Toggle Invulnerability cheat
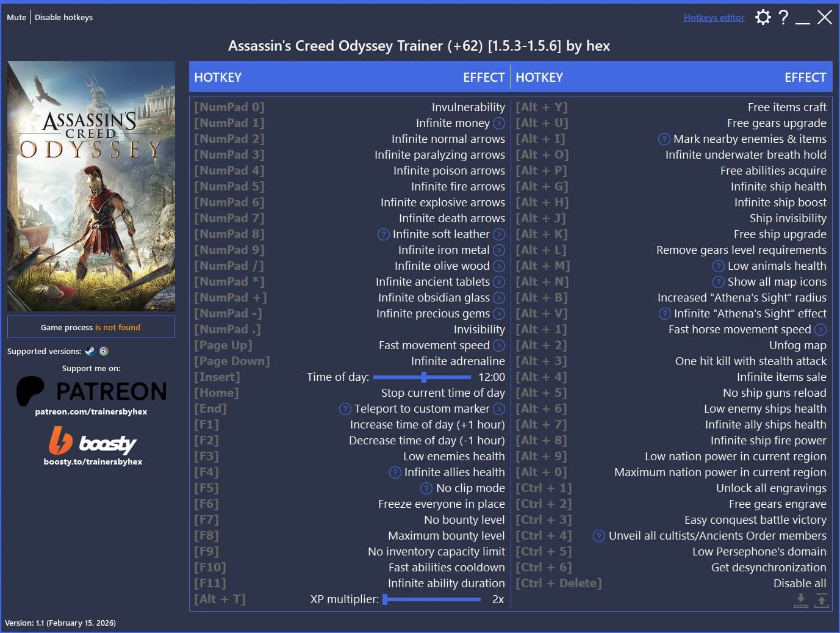Viewport: 840px width, 633px height. click(x=468, y=107)
